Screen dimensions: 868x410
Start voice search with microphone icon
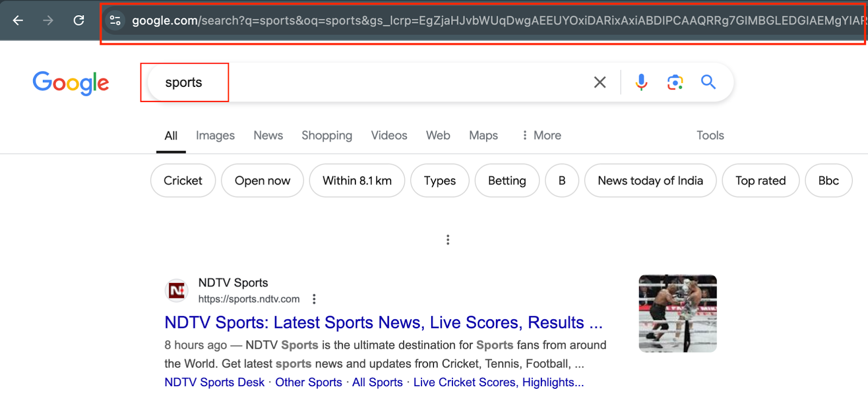[641, 82]
